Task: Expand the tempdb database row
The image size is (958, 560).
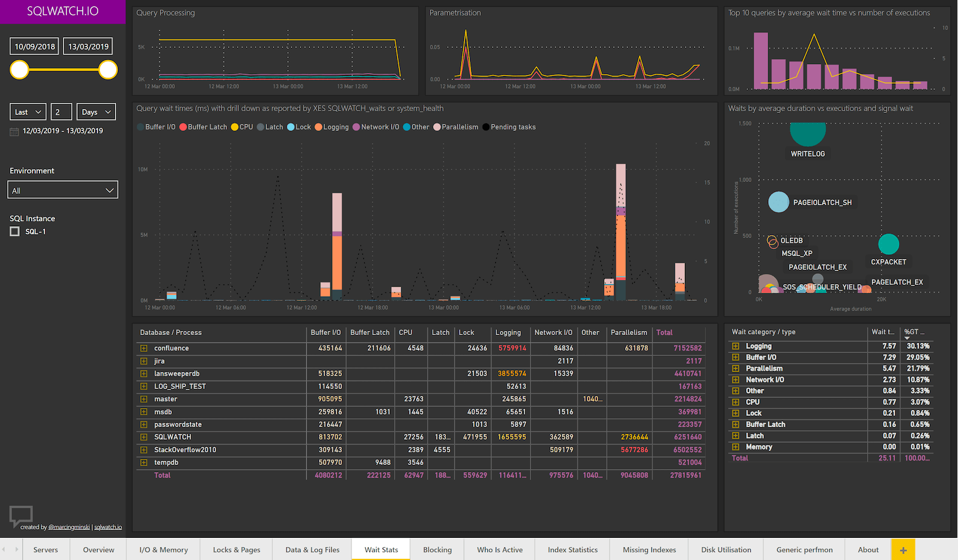Action: point(144,462)
